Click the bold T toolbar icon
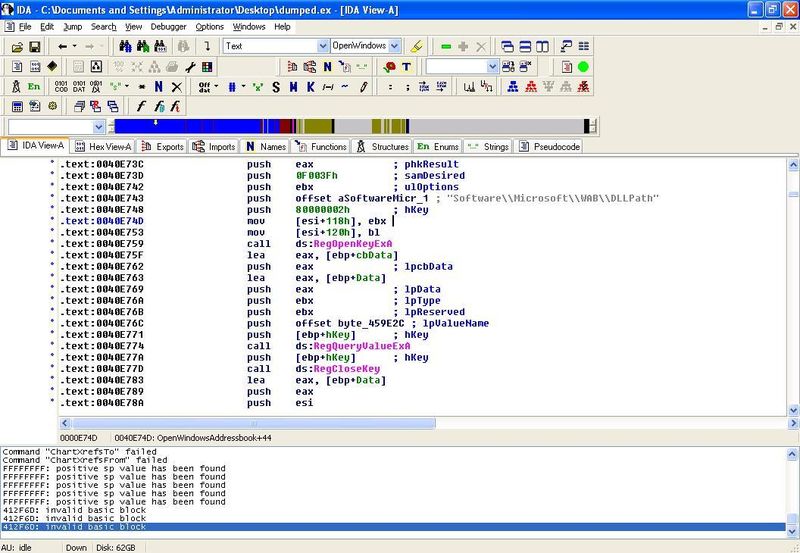This screenshot has height=553, width=800. (406, 67)
